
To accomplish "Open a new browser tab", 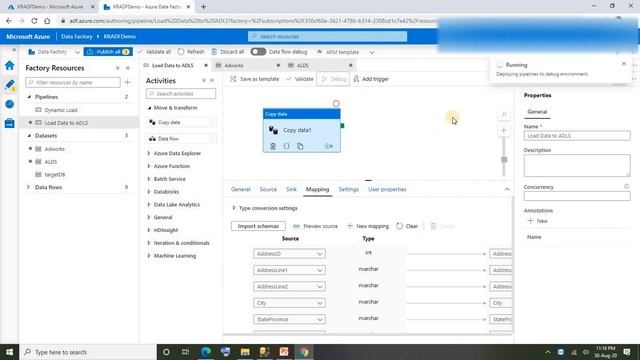I will coord(203,7).
